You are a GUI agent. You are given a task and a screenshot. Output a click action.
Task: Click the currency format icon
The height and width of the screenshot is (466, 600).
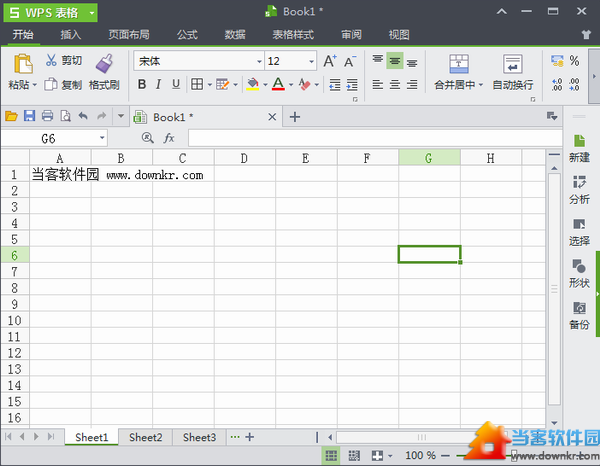coord(557,61)
